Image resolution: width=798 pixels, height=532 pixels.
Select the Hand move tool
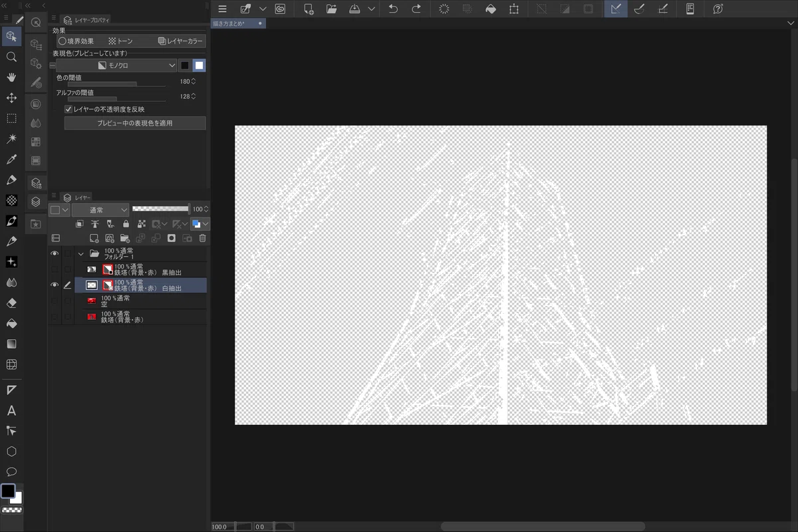point(11,77)
